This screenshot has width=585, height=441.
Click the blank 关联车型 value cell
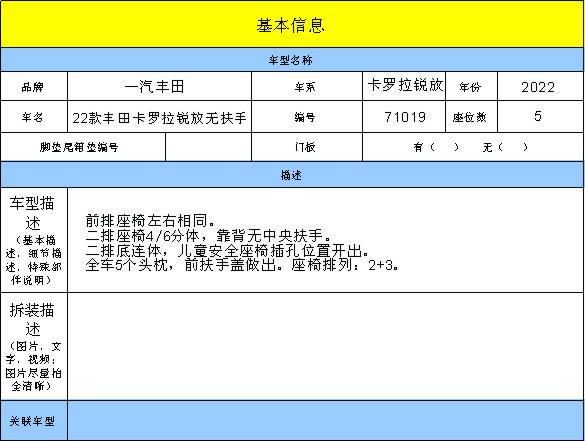[x=325, y=420]
